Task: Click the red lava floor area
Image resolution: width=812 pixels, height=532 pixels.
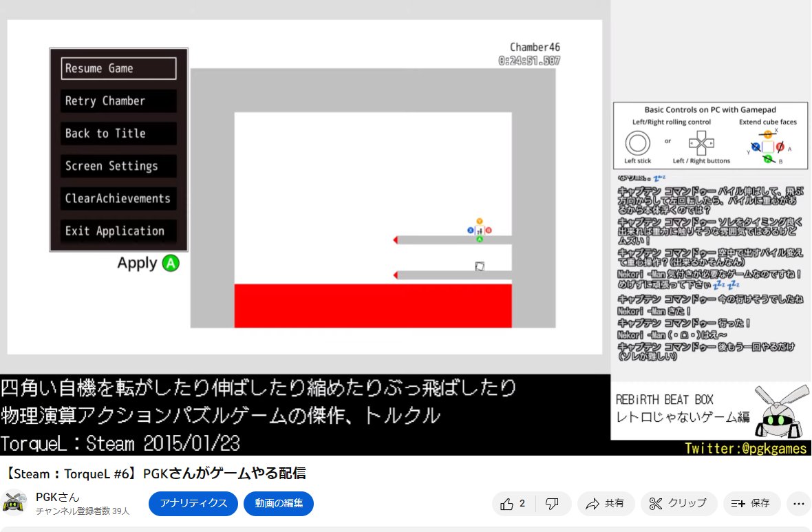Action: pos(373,306)
